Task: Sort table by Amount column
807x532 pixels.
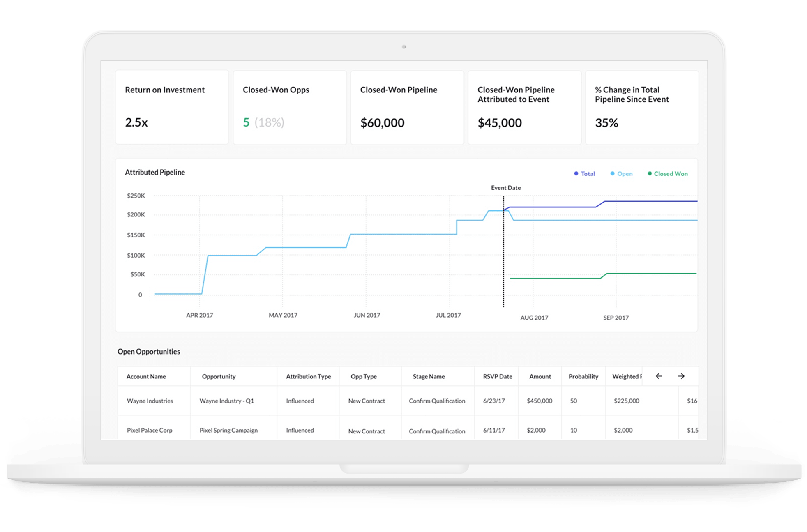Action: click(x=540, y=376)
